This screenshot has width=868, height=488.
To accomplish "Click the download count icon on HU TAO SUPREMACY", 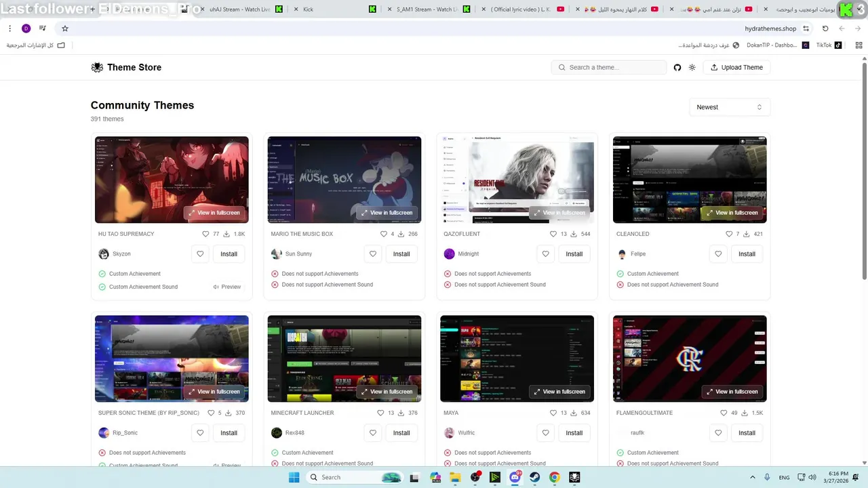I will 228,234.
